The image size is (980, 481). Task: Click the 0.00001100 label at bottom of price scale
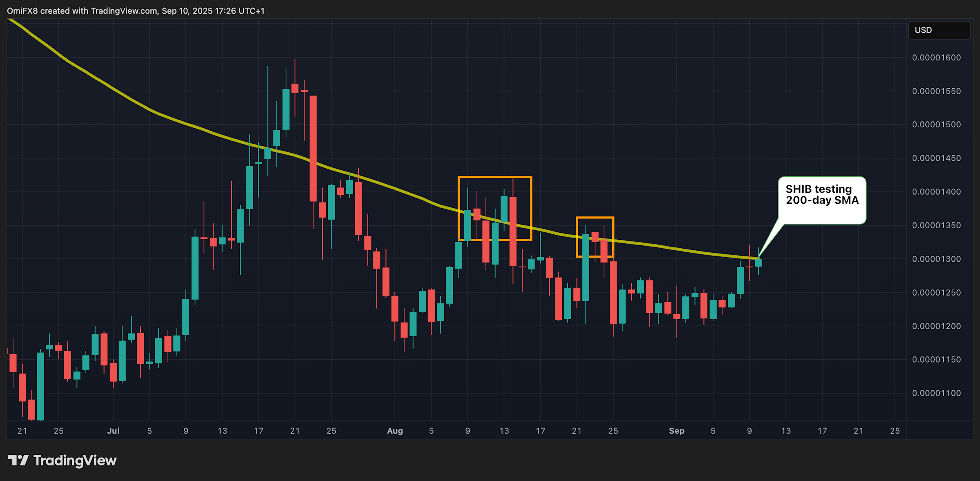936,393
